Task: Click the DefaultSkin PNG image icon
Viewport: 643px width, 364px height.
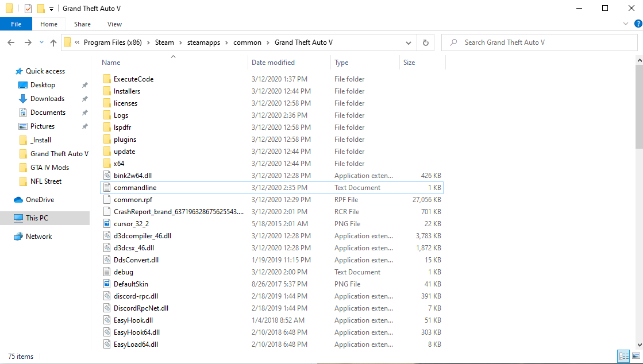Action: 107,284
